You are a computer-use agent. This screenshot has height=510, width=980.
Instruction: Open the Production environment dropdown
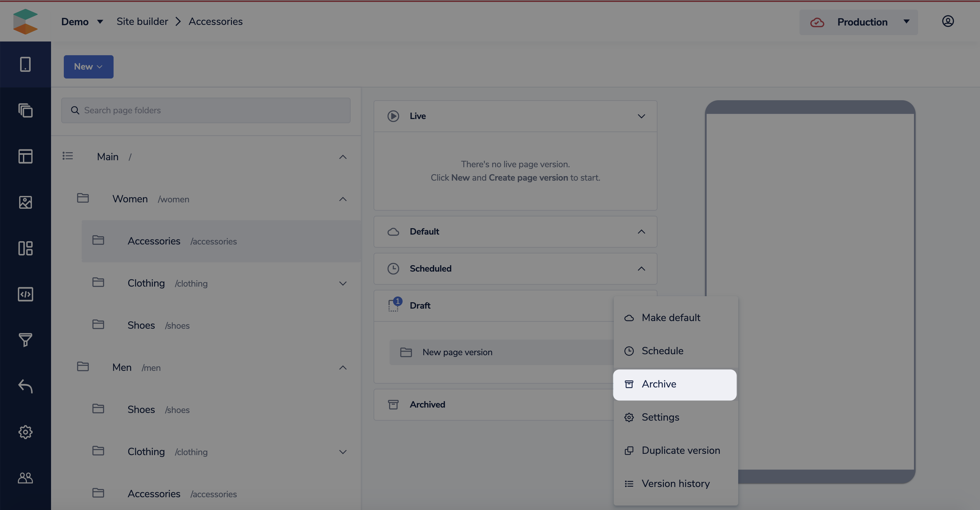(x=858, y=22)
